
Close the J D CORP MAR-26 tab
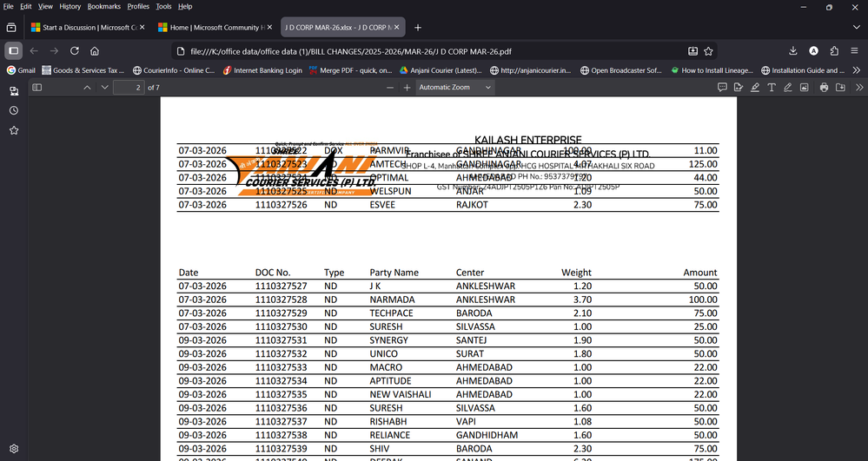tap(396, 27)
